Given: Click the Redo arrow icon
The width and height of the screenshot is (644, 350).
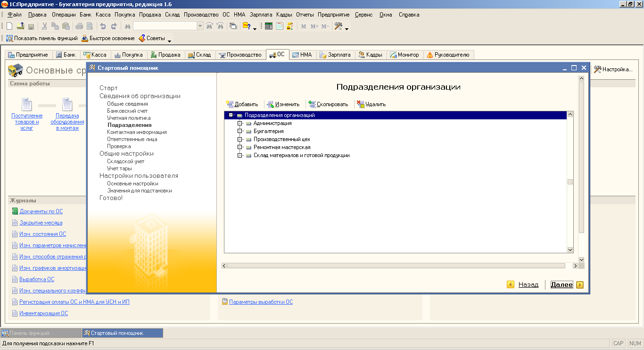Looking at the screenshot, I should click(114, 26).
